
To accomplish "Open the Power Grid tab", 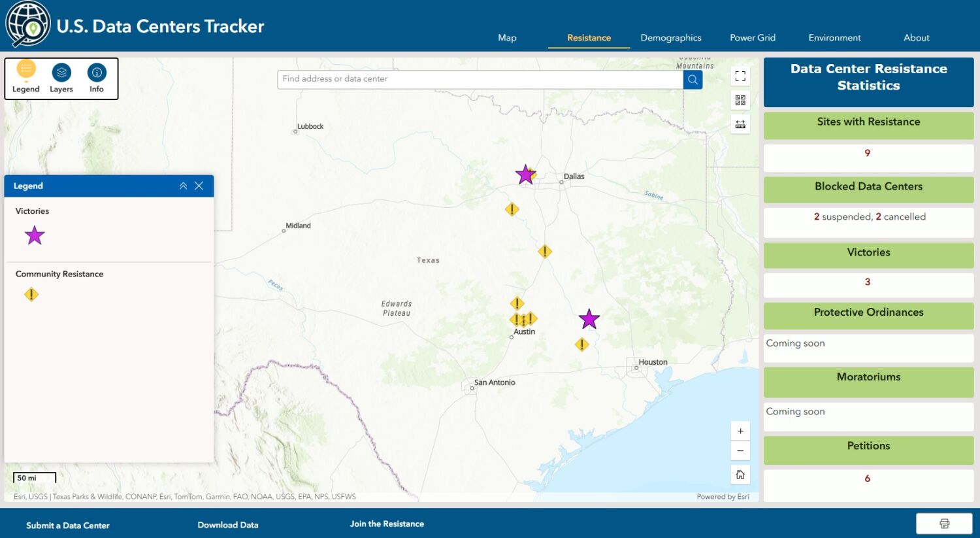I will click(753, 38).
